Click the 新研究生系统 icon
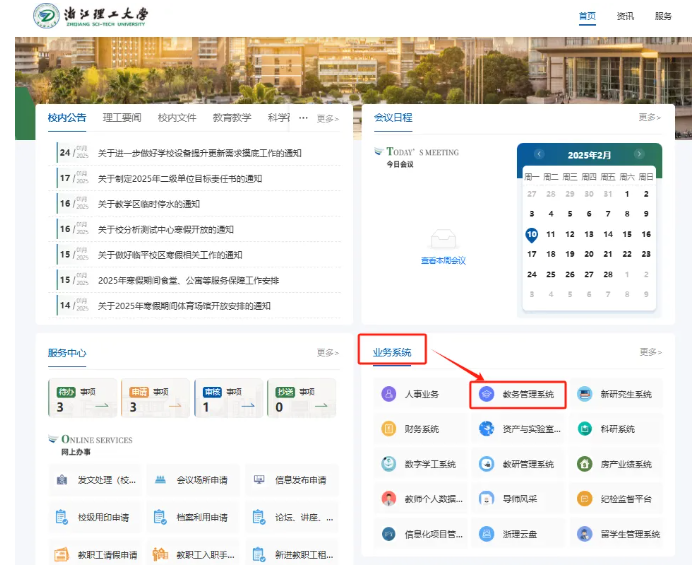The height and width of the screenshot is (567, 695). tap(585, 394)
